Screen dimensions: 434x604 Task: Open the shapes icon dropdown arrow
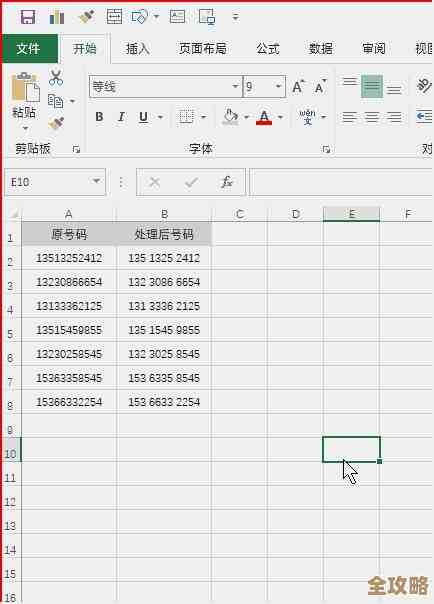point(156,17)
